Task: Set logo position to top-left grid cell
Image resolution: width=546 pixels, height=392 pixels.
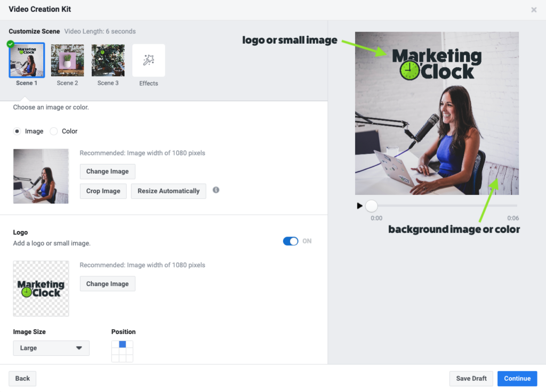Action: (x=115, y=345)
